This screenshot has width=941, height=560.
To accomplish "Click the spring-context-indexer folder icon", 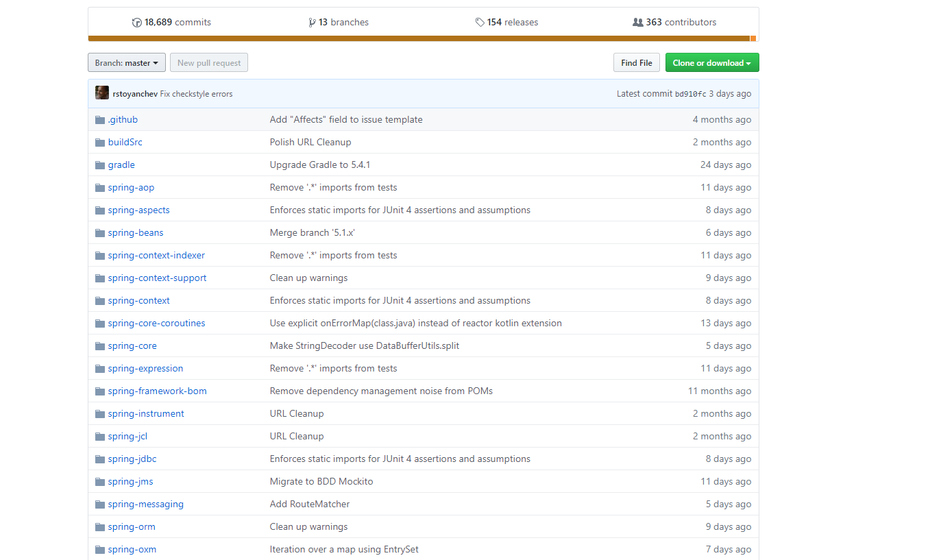I will [100, 256].
